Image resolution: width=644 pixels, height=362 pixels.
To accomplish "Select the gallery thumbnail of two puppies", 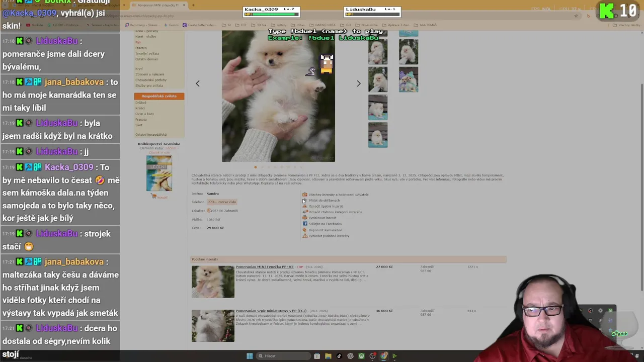I will coord(408,79).
